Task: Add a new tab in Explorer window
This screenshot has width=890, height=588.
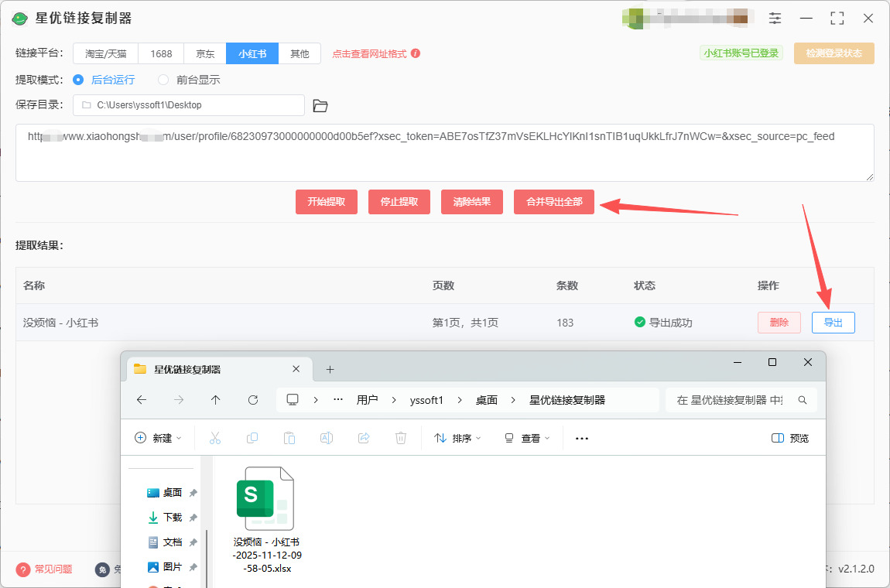Action: [x=330, y=370]
